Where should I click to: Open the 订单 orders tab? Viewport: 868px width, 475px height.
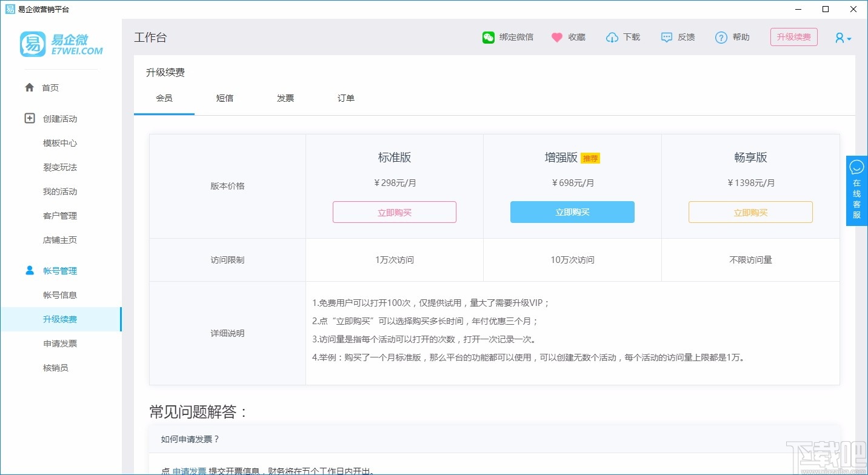point(346,98)
